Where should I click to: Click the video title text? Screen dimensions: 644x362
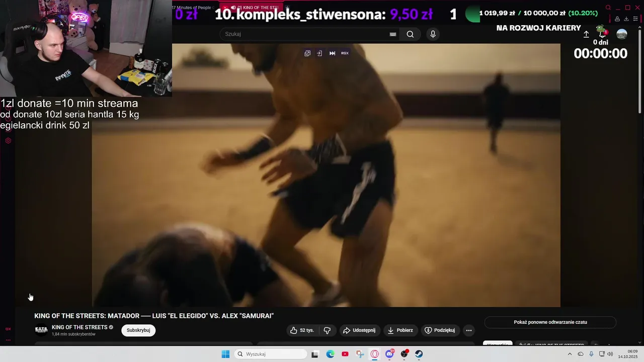pos(154,316)
